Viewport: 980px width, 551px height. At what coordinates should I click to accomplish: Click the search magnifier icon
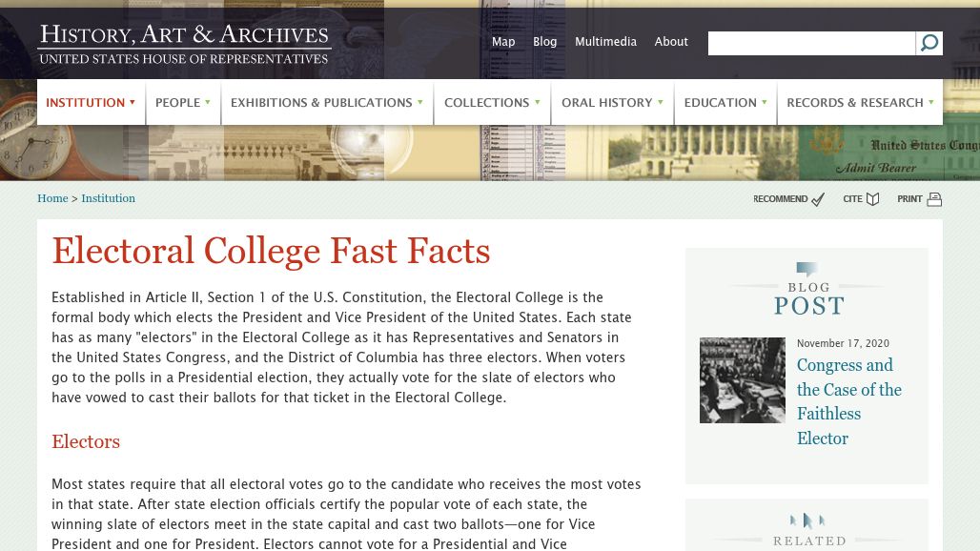click(929, 43)
